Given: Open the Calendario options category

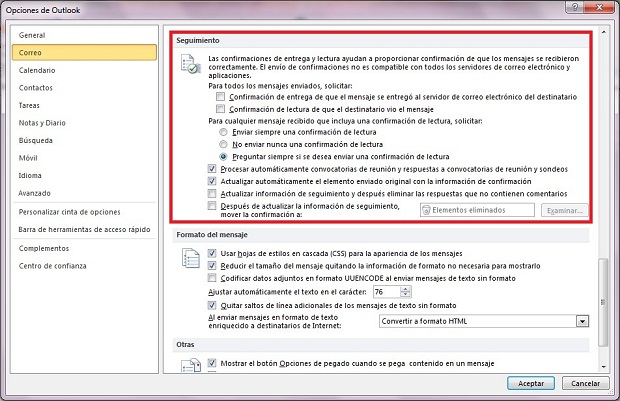Looking at the screenshot, I should (84, 70).
